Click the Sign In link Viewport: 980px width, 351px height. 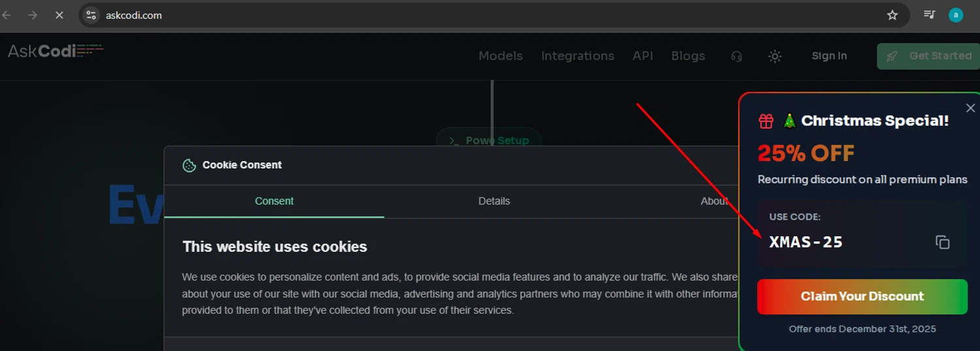tap(829, 56)
